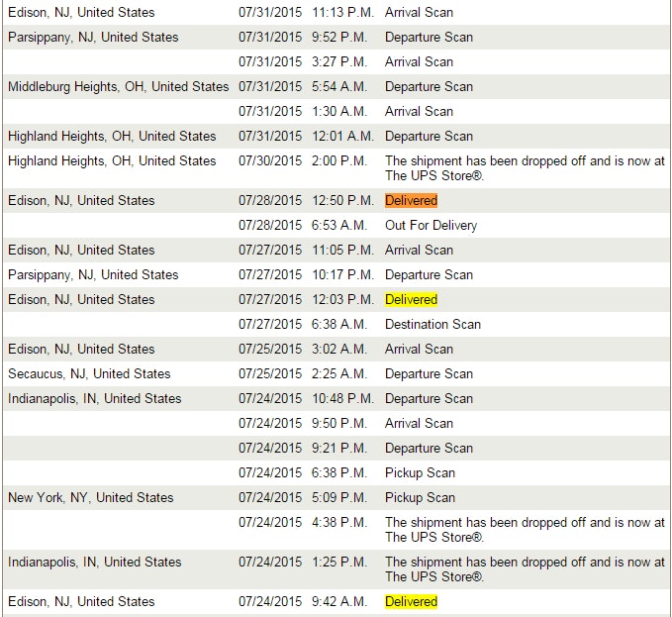Click UPS Store drop-off message at 2:00 P.M.
This screenshot has width=672, height=617.
point(525,167)
